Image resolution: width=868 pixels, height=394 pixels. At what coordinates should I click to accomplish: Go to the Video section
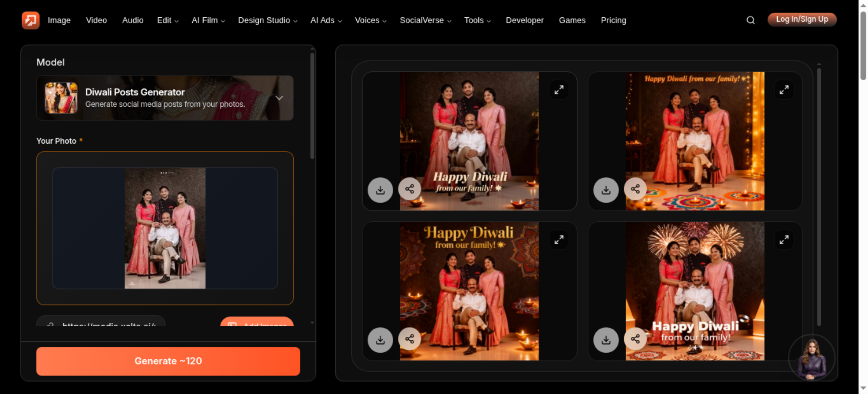[96, 20]
